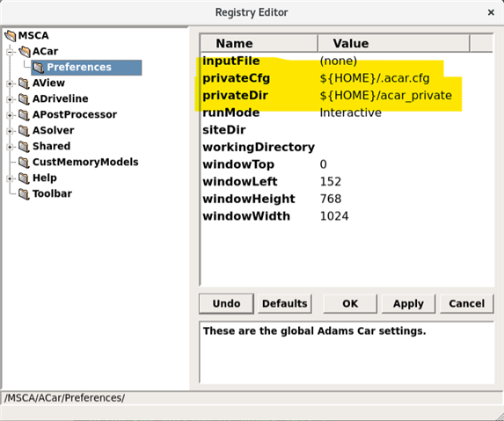This screenshot has height=421, width=504.
Task: Select the windowTop setting name
Action: (238, 164)
